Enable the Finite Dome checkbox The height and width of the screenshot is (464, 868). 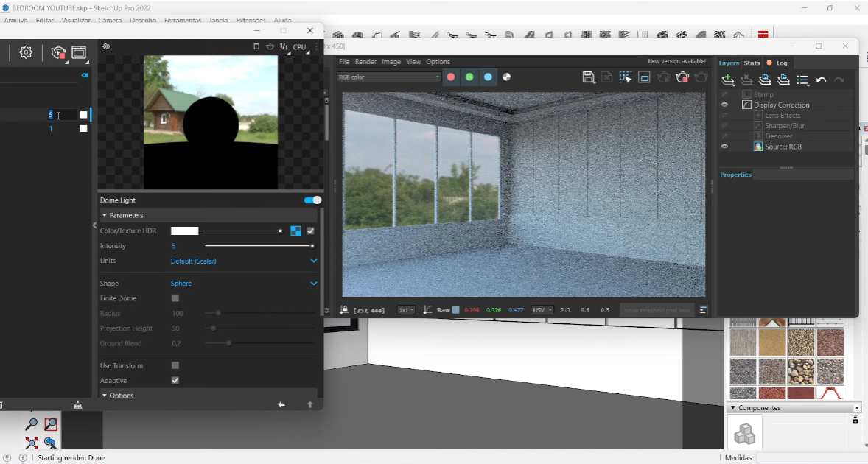point(175,298)
